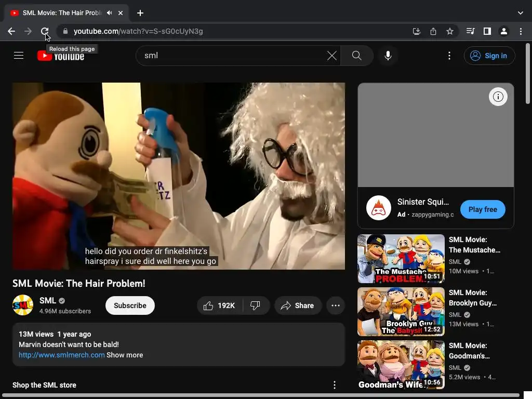Go to YouTube home via logo
Image resolution: width=532 pixels, height=399 pixels.
point(61,56)
